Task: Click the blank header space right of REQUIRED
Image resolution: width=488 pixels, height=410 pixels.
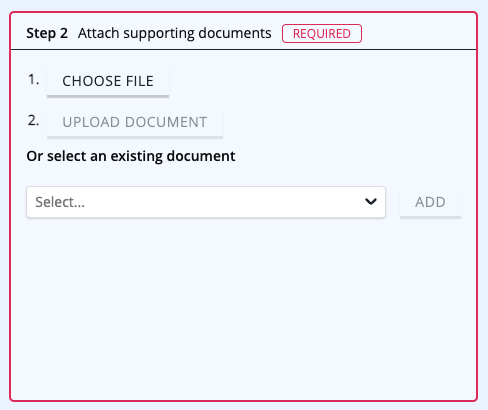Action: [x=418, y=33]
